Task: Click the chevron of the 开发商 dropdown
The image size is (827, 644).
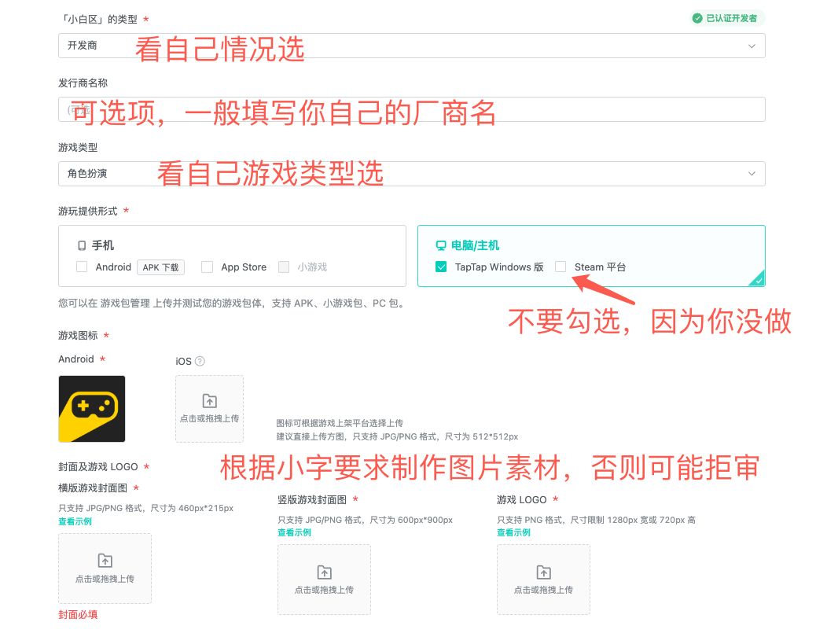Action: (x=752, y=46)
